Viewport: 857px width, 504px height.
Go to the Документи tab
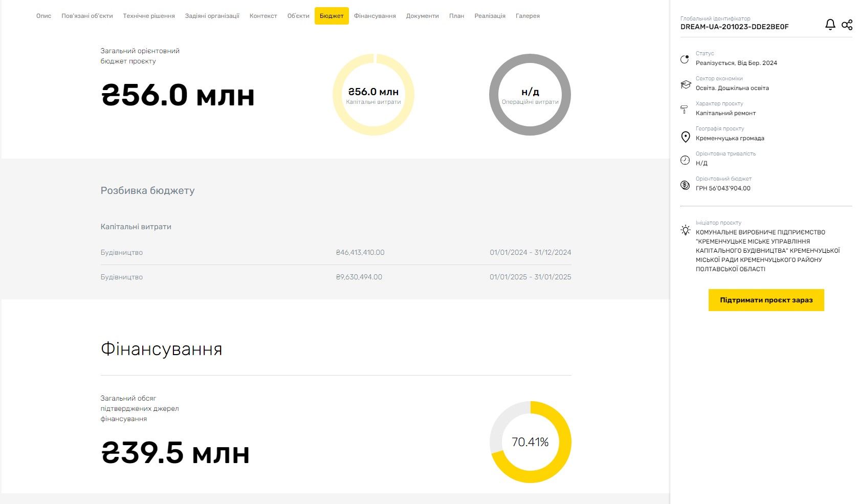(422, 16)
